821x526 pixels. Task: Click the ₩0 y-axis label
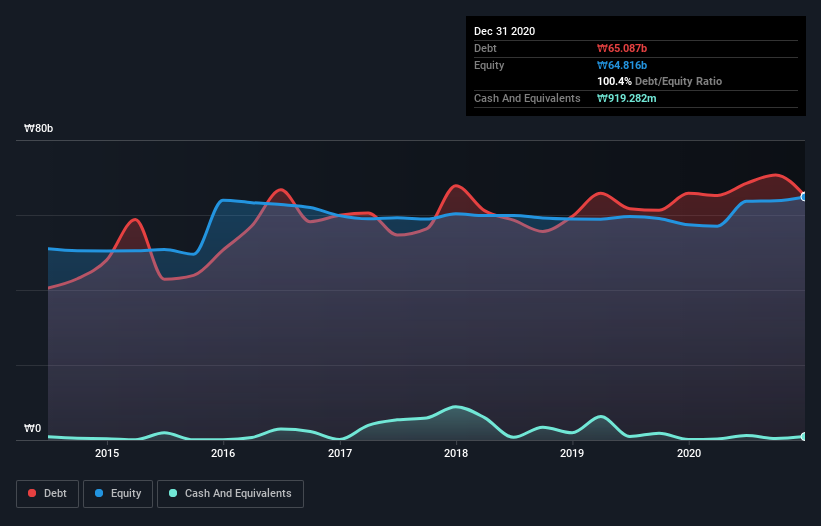(32, 428)
